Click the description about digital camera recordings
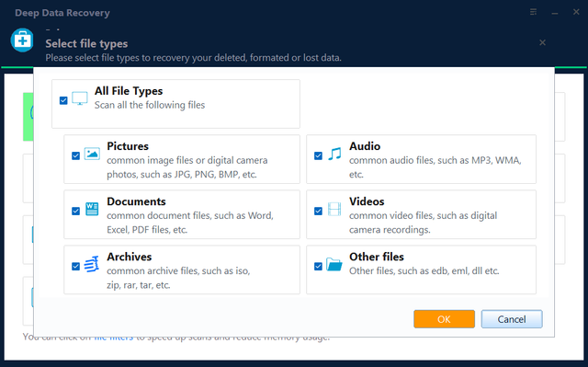 (423, 223)
